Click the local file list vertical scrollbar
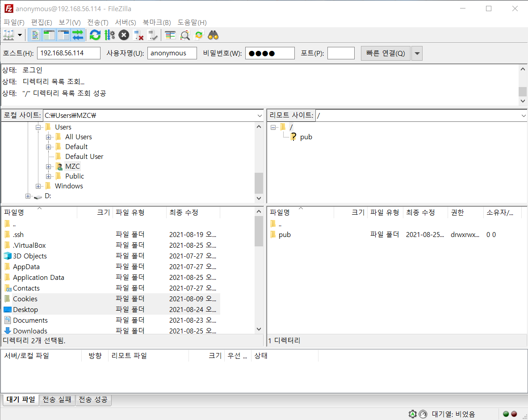This screenshot has height=420, width=528. point(259,270)
